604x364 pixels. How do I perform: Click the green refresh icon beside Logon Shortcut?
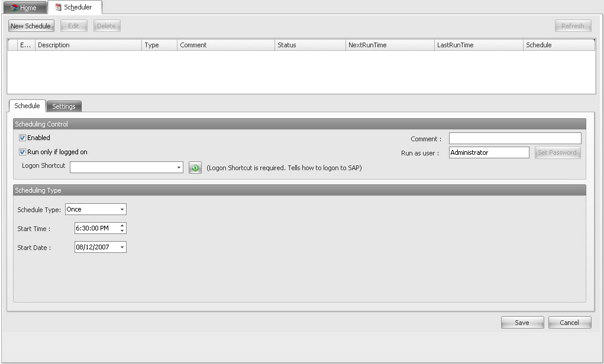tap(195, 168)
